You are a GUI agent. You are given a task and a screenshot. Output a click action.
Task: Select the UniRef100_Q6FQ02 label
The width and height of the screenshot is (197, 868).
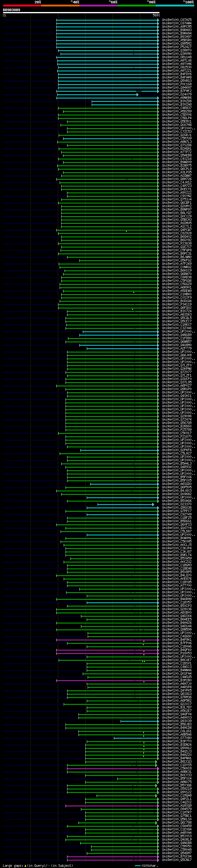[x=177, y=308]
